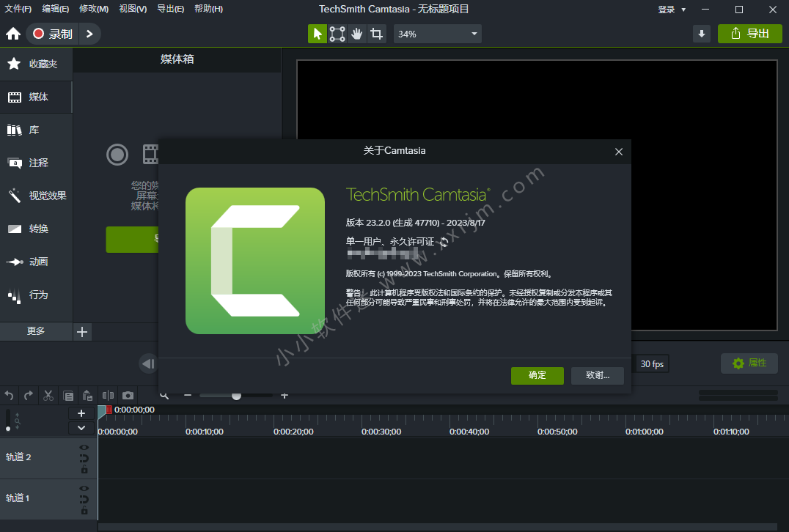
Task: Open the 修改(M) menu
Action: [x=94, y=9]
